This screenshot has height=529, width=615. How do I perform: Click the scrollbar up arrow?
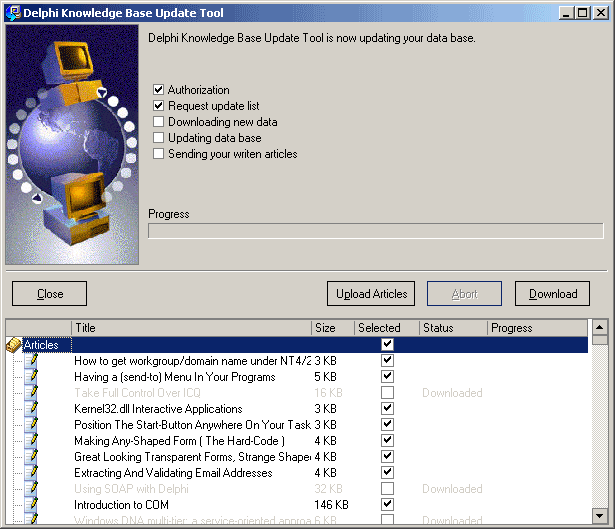(600, 327)
